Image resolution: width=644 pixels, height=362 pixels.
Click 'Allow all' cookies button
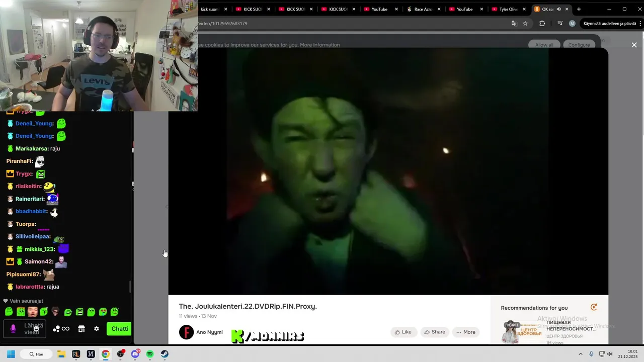(544, 45)
